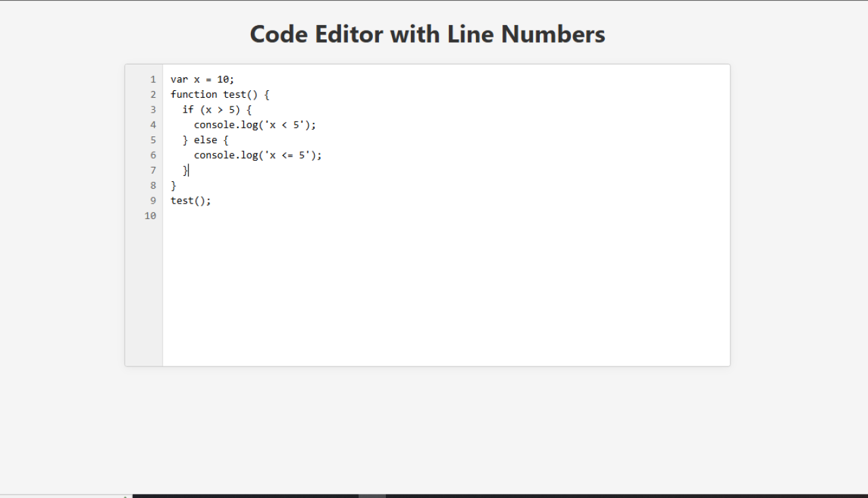Click line number 5 in the gutter
Viewport: 868px width, 498px height.
click(153, 140)
